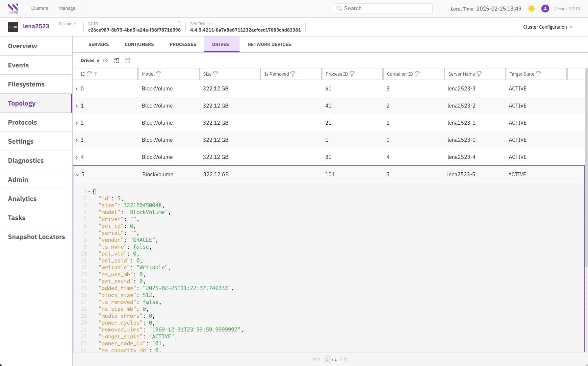
Task: Click the auto-fit column widths icon
Action: coord(116,61)
